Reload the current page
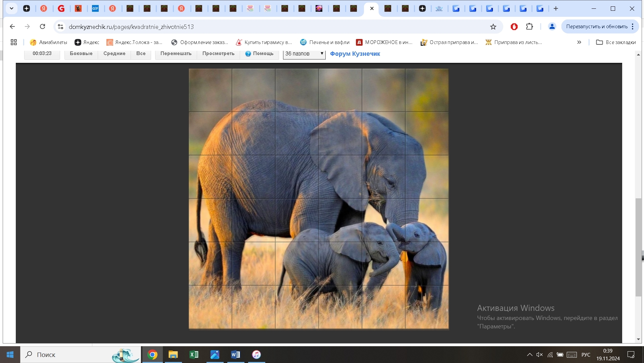The height and width of the screenshot is (363, 644). (42, 27)
